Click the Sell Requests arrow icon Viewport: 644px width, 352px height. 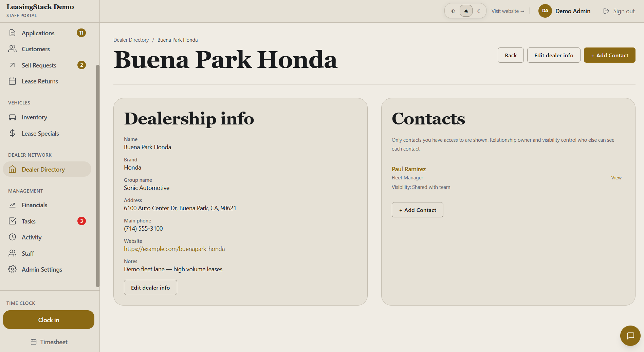point(13,65)
